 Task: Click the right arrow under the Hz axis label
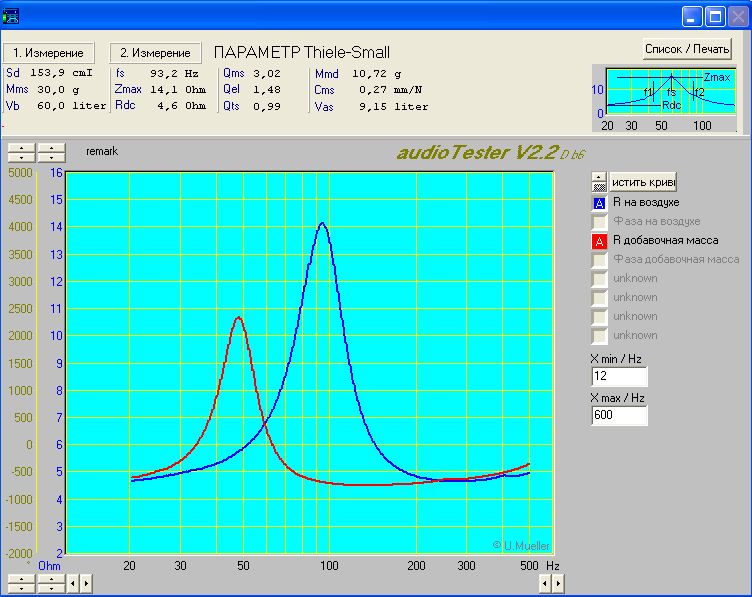[x=558, y=583]
